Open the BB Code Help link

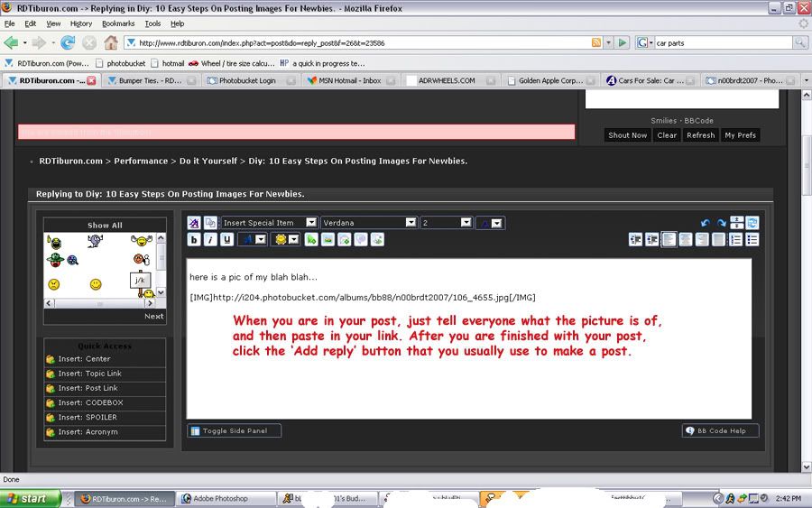(x=720, y=430)
